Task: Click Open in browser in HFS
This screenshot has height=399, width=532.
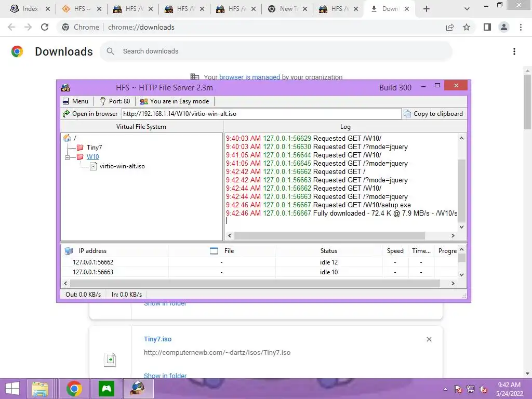Action: pyautogui.click(x=90, y=114)
